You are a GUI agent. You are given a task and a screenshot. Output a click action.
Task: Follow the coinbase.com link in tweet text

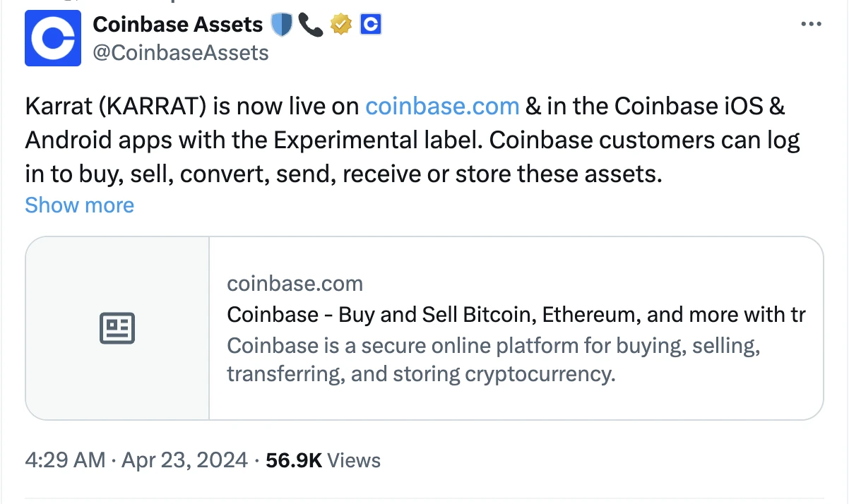[442, 107]
